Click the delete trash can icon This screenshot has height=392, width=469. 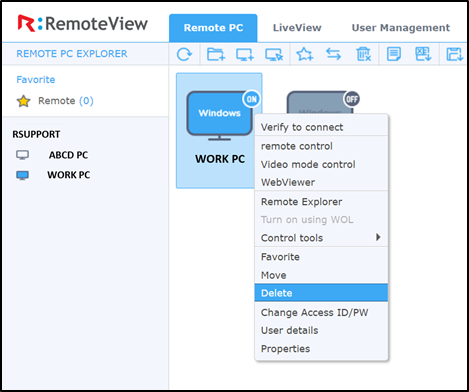pos(363,54)
